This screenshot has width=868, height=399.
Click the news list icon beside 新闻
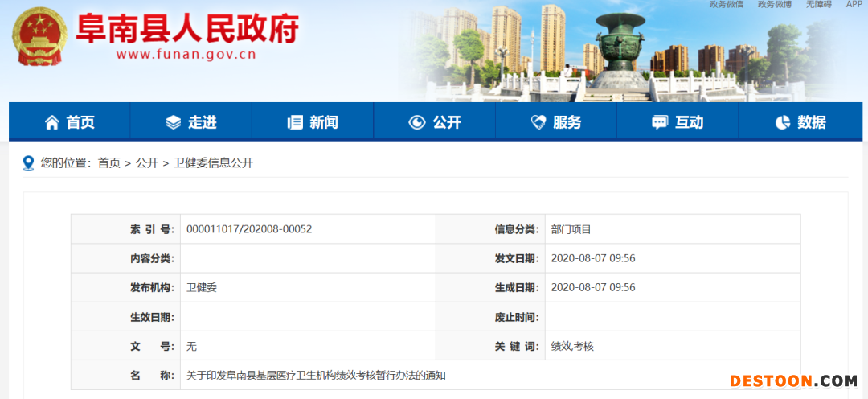[295, 122]
